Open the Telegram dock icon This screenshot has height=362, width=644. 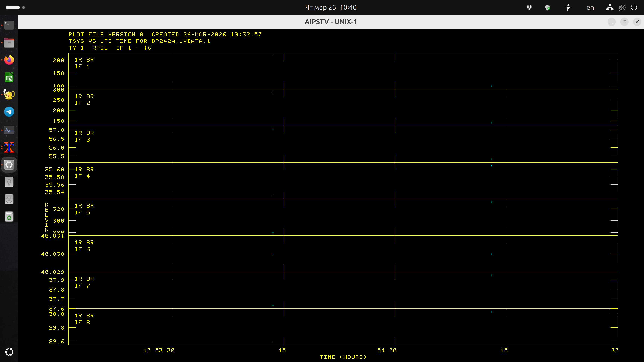point(9,112)
